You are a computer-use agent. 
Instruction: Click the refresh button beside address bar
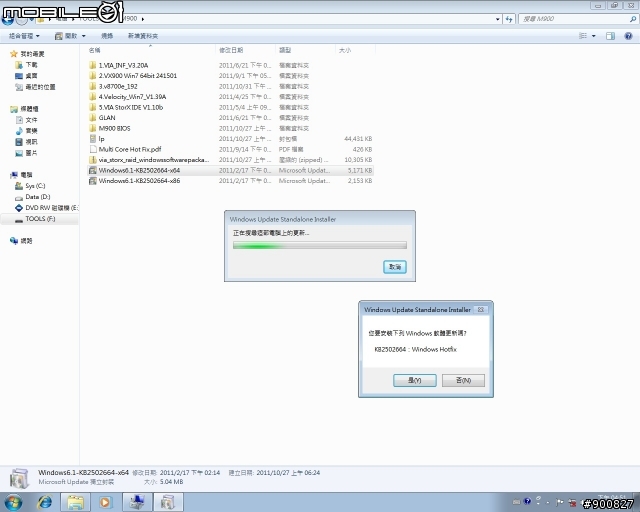click(509, 19)
